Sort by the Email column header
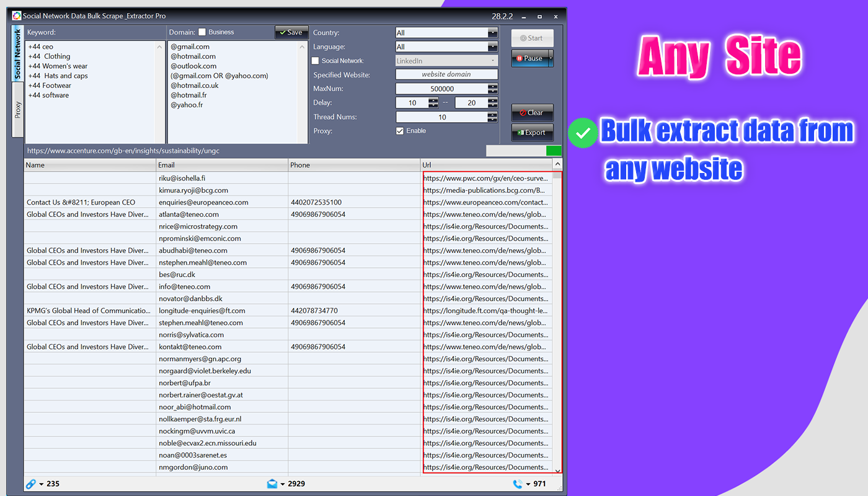This screenshot has height=496, width=868. 222,165
